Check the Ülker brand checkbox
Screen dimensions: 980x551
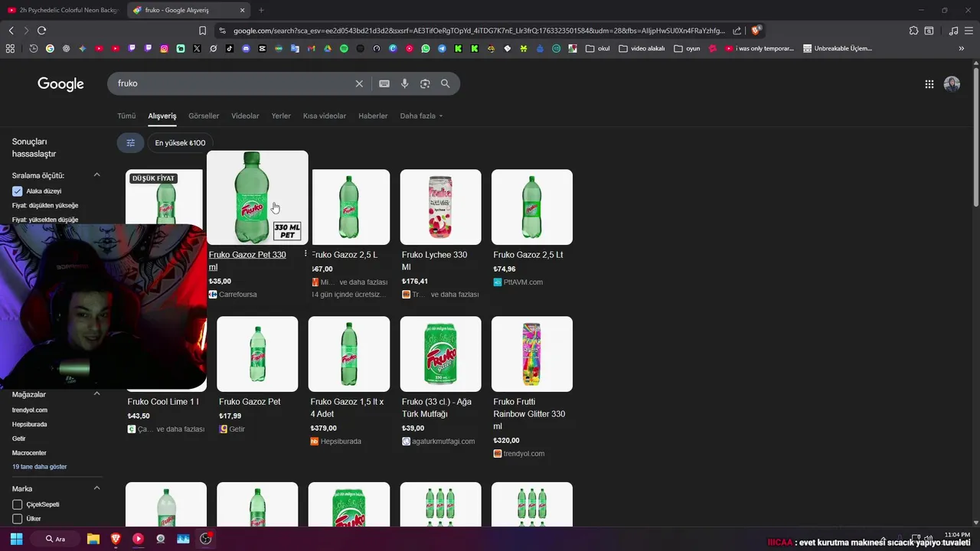(x=18, y=519)
